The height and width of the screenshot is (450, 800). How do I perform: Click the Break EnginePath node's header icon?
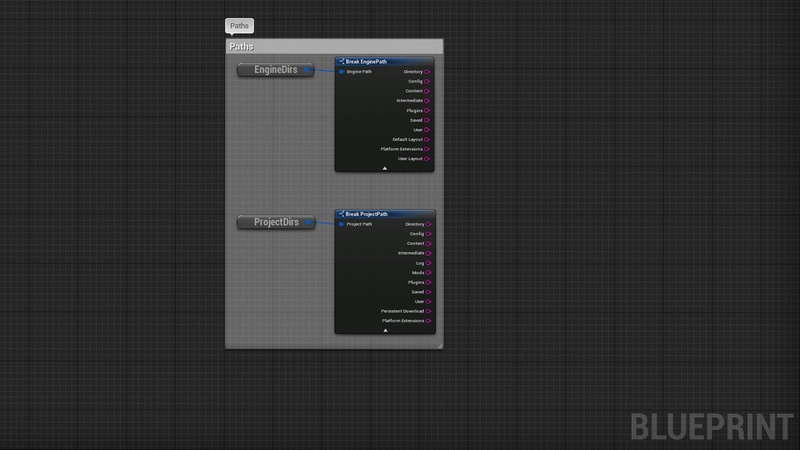(341, 62)
